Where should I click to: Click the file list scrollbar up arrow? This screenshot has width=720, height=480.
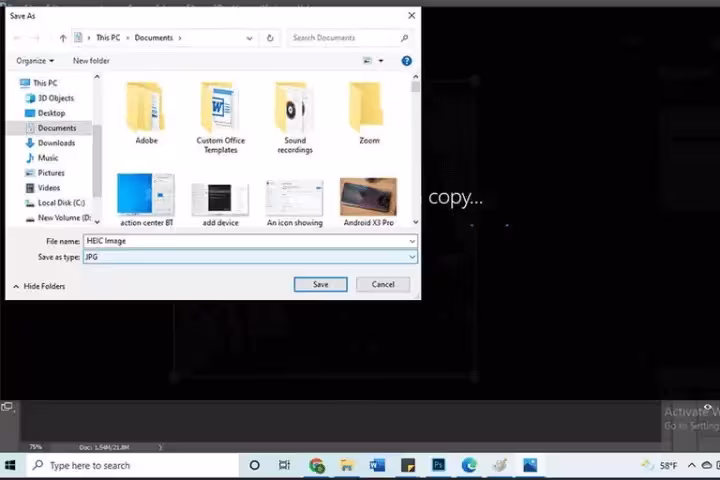click(416, 77)
